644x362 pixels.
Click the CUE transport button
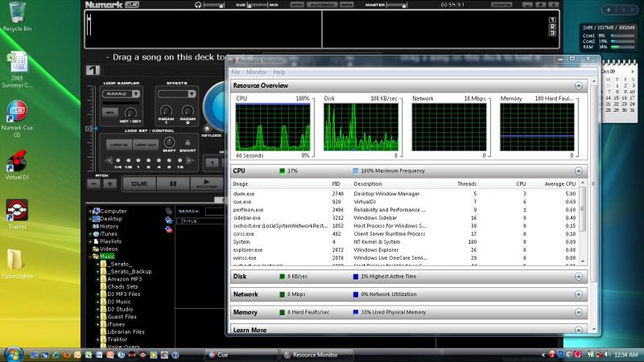click(139, 184)
